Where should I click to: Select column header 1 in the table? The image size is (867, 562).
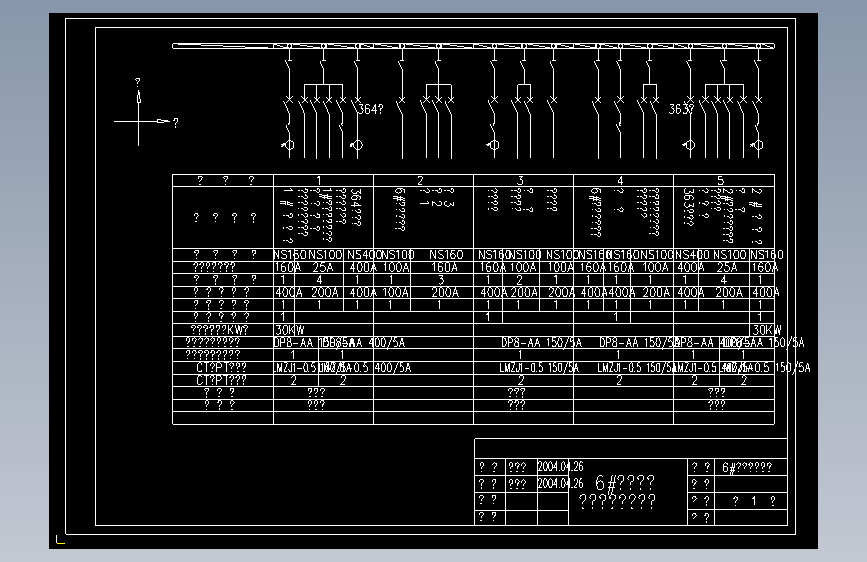point(319,180)
